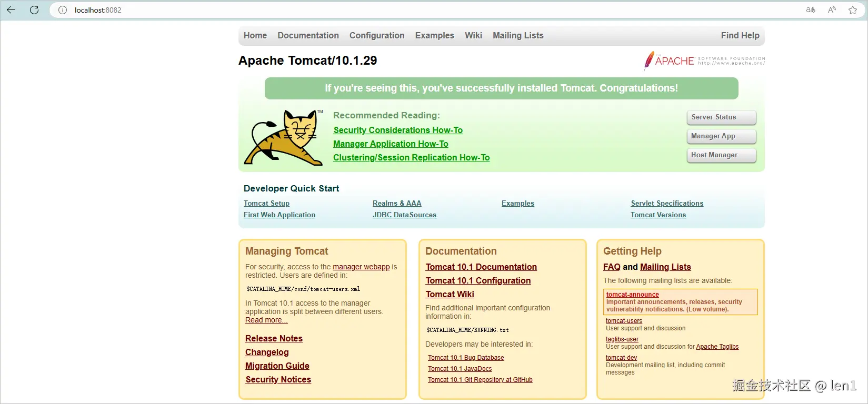The image size is (868, 404).
Task: Open the JDBC DataSources link
Action: 404,215
